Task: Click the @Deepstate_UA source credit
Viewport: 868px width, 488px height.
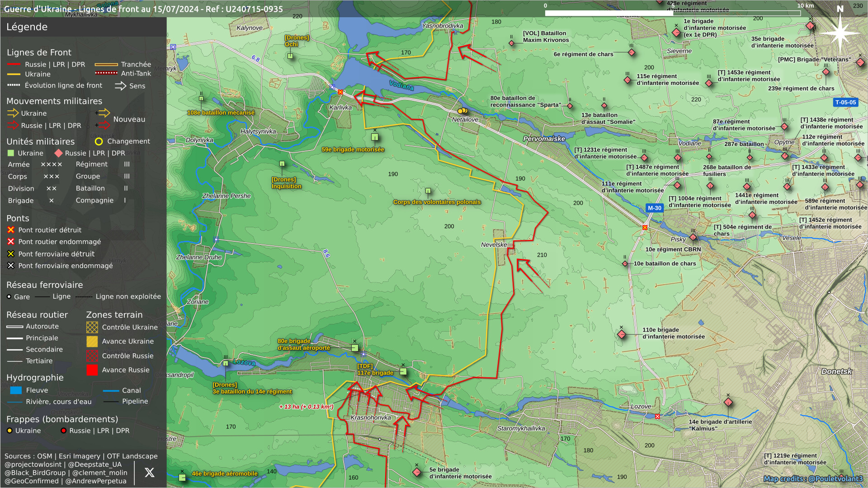Action: point(95,465)
